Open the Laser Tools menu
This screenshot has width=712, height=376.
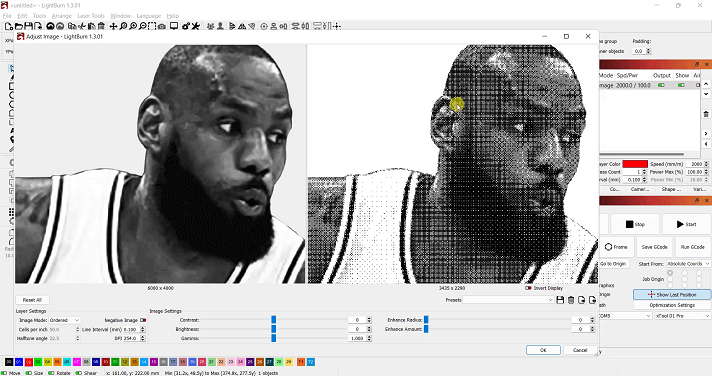tap(91, 16)
